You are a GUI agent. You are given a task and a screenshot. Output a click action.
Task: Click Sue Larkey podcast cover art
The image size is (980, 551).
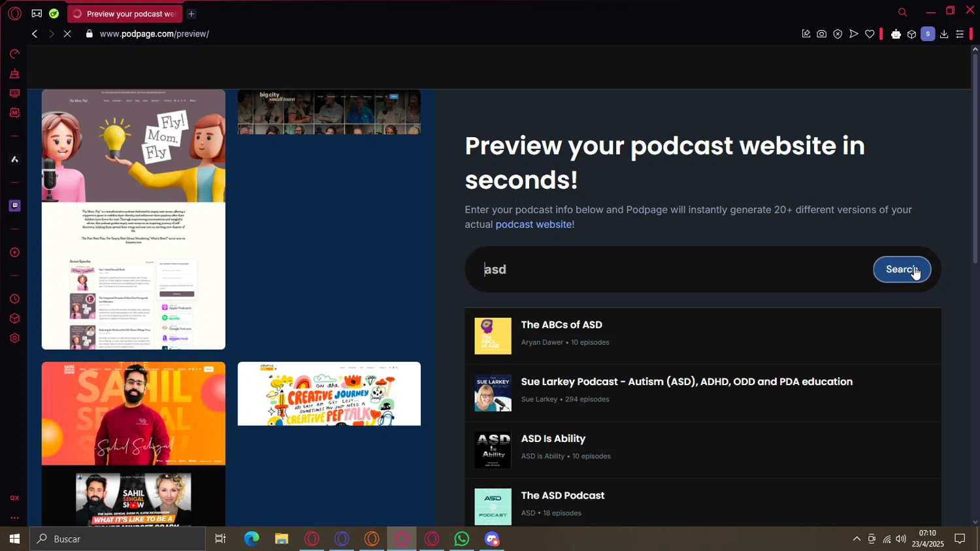point(493,392)
